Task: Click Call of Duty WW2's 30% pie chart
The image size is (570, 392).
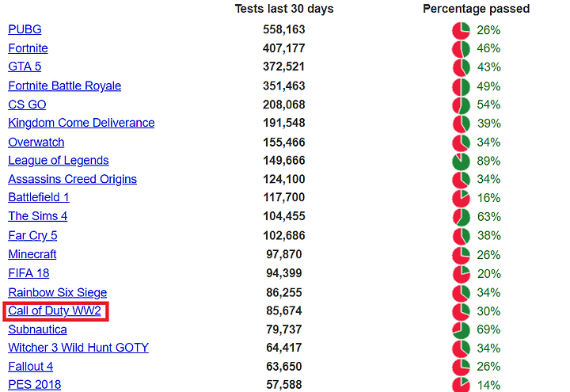Action: [x=461, y=312]
